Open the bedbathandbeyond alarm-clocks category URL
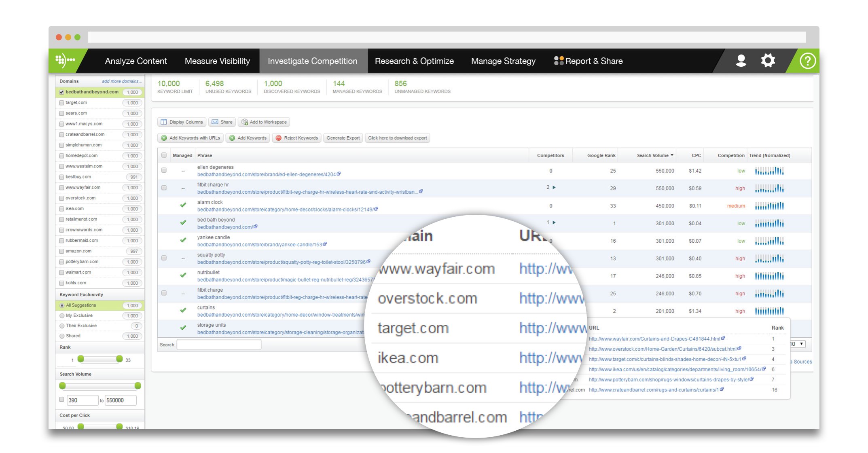The image size is (868, 453). [x=285, y=210]
